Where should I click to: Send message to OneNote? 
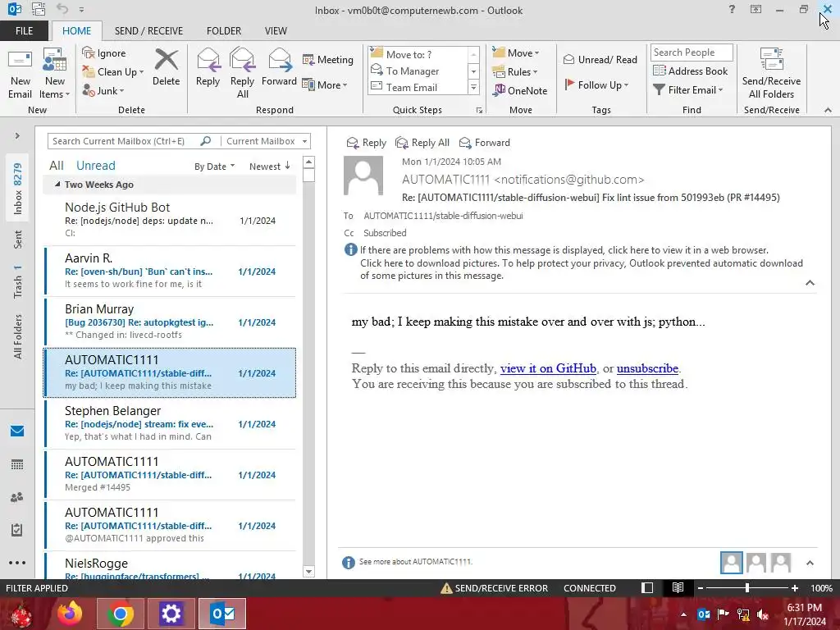click(x=520, y=90)
